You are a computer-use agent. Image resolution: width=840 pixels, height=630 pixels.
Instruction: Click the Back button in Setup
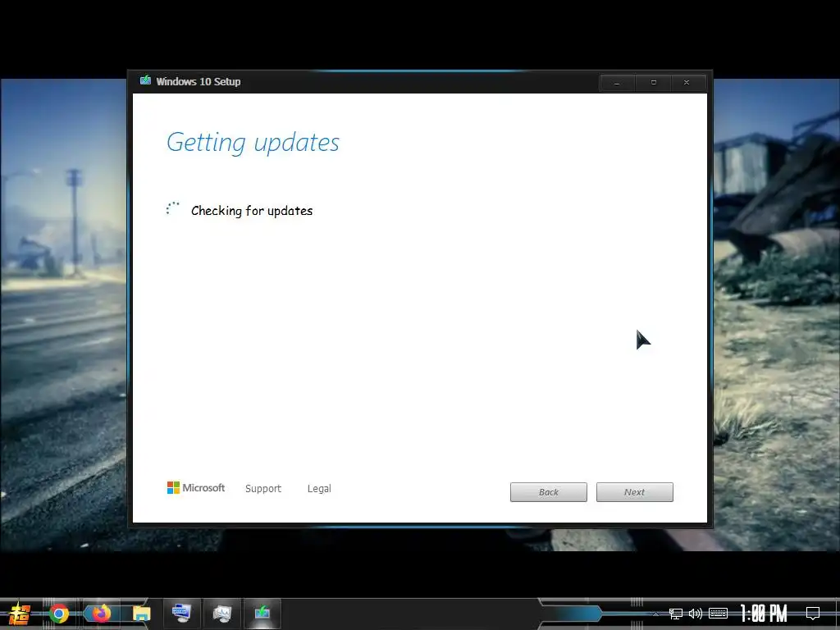pos(549,492)
